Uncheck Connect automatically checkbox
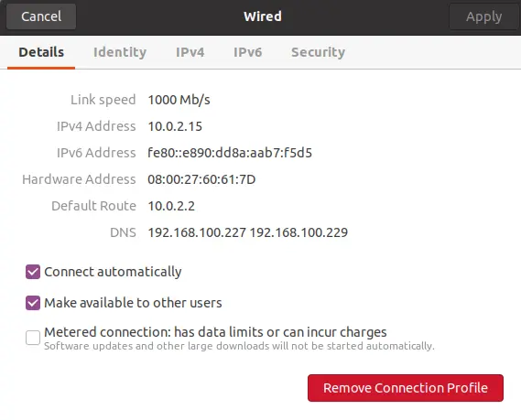Viewport: 521px width, 420px height. pos(33,272)
